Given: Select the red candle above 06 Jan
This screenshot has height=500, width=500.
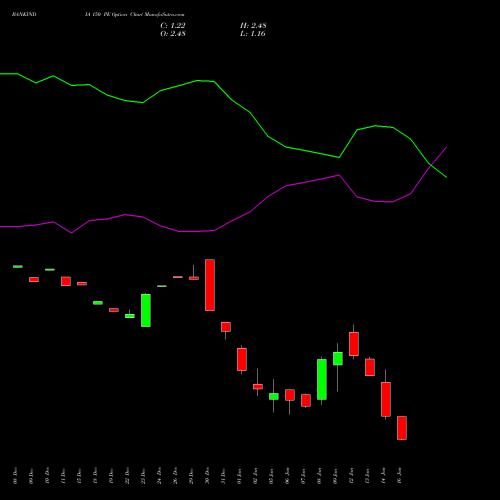Looking at the screenshot, I should point(290,395).
